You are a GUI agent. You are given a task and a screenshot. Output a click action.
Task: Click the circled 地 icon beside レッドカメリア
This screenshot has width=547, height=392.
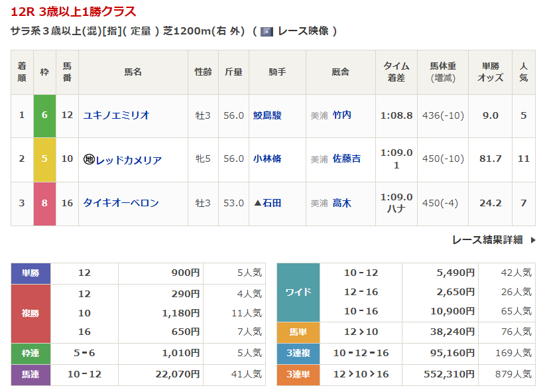pos(89,159)
